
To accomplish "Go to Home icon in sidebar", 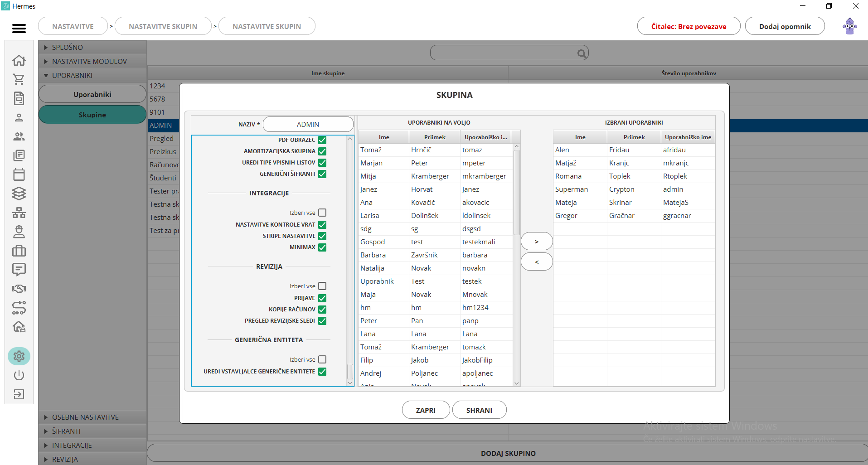I will click(x=19, y=60).
